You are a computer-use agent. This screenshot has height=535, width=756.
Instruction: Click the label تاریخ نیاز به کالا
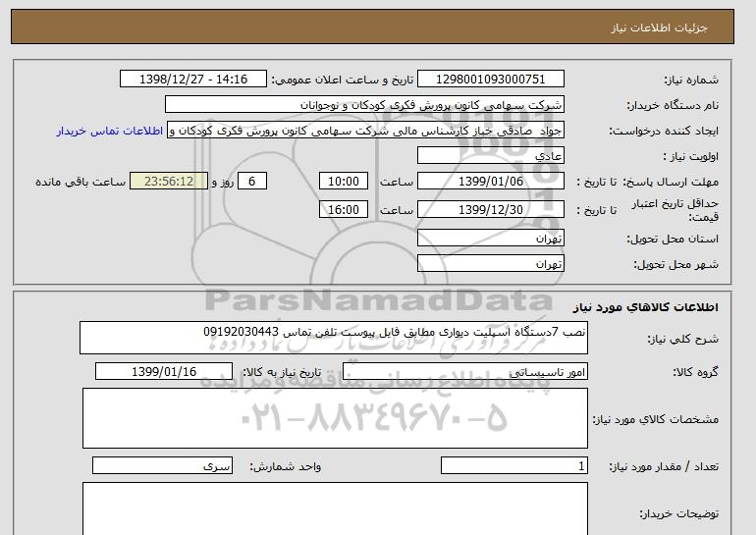click(282, 372)
